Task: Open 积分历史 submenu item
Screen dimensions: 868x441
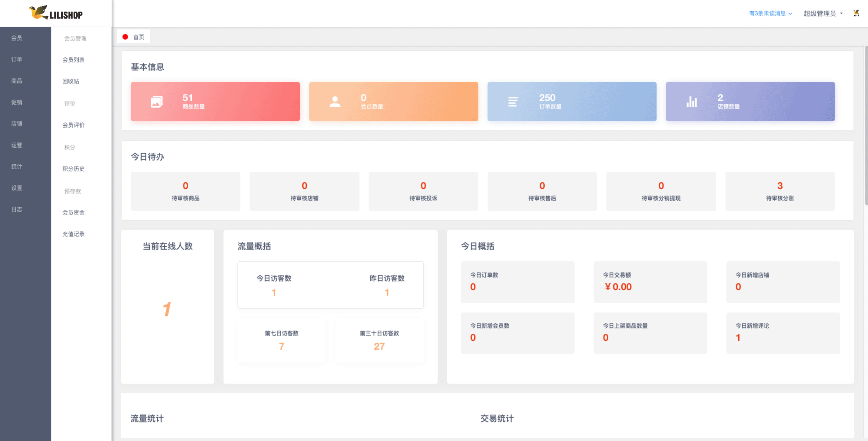Action: click(73, 169)
